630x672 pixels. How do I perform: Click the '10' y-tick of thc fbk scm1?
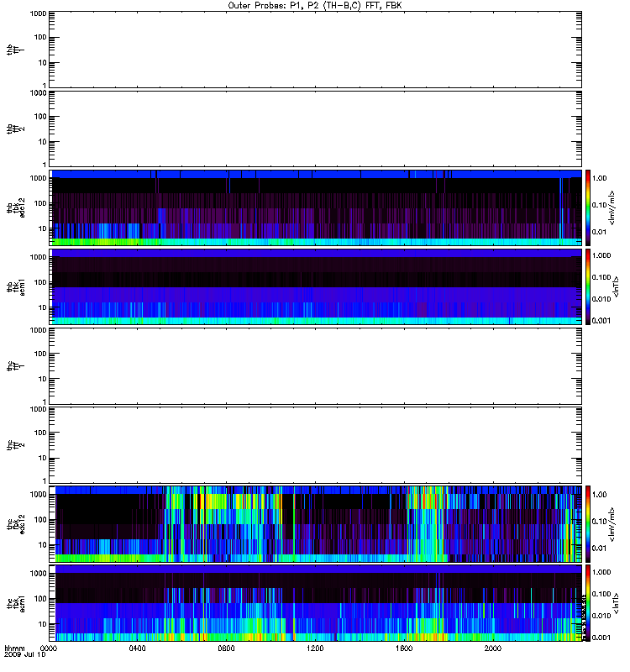pyautogui.click(x=43, y=624)
